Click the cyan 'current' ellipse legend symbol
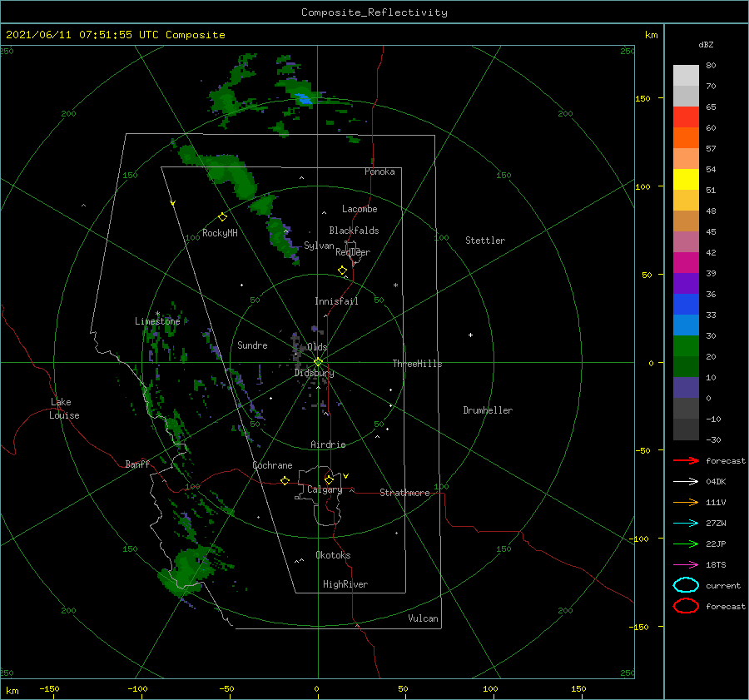The image size is (749, 700). click(x=686, y=585)
